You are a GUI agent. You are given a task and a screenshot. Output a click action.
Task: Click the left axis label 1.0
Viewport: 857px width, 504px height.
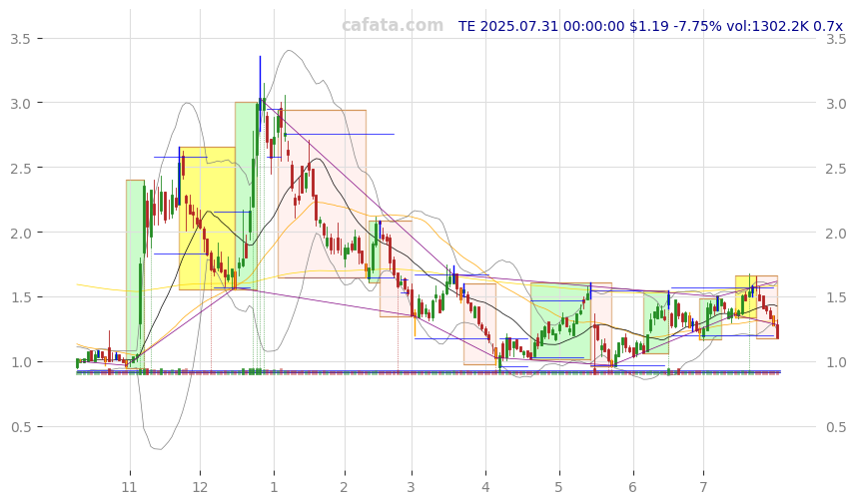[x=20, y=362]
